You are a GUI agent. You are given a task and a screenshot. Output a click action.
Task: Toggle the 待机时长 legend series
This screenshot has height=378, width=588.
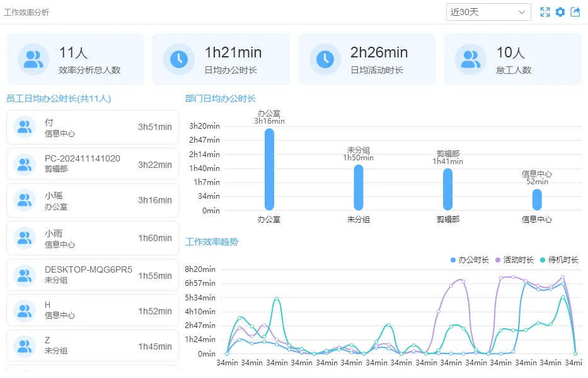pos(559,260)
